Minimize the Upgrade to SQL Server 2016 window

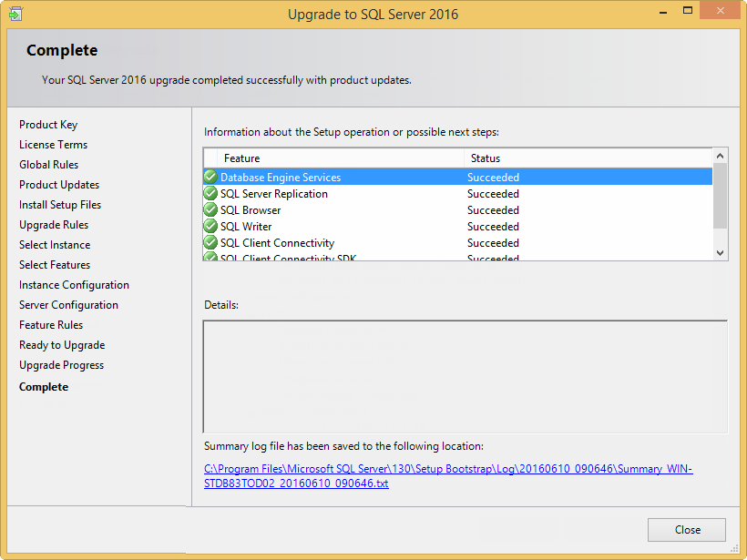coord(662,12)
